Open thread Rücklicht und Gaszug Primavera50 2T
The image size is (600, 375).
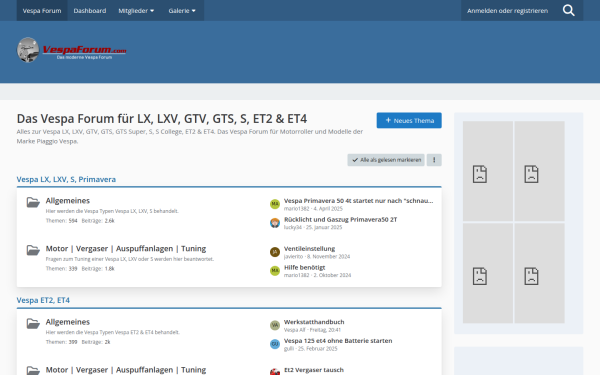coord(341,219)
